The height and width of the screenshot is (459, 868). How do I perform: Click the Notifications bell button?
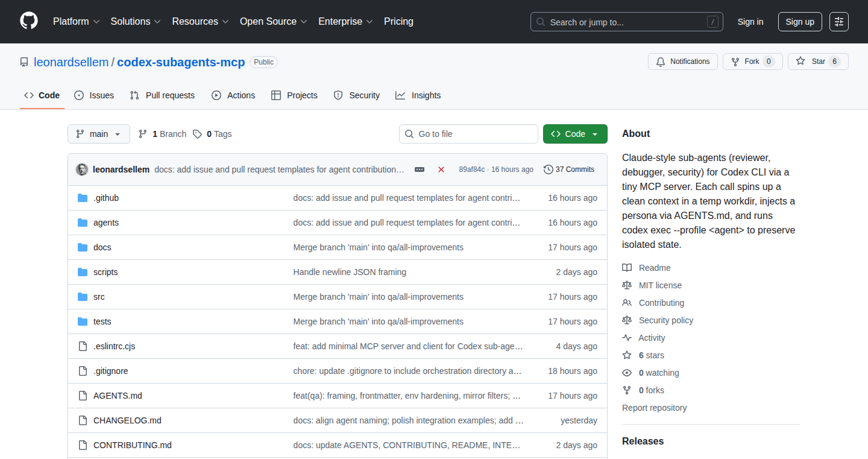(683, 62)
